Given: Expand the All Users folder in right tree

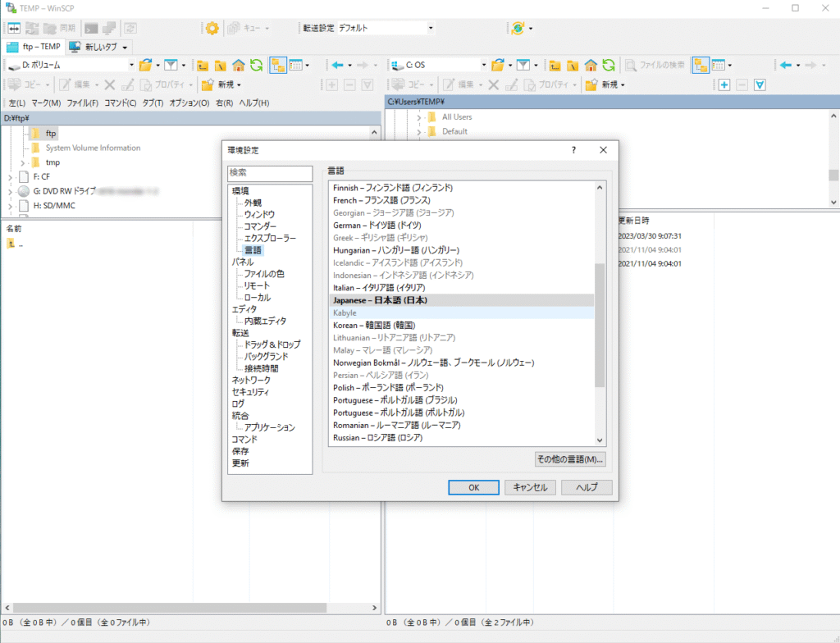Looking at the screenshot, I should [418, 117].
